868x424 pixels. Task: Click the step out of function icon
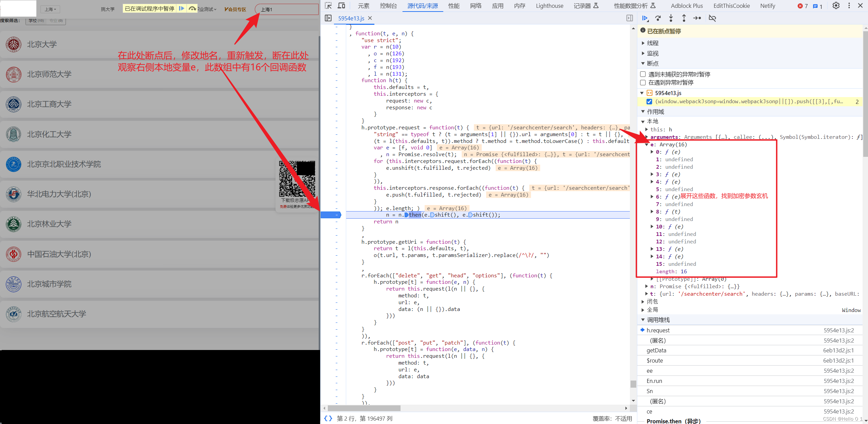click(684, 18)
